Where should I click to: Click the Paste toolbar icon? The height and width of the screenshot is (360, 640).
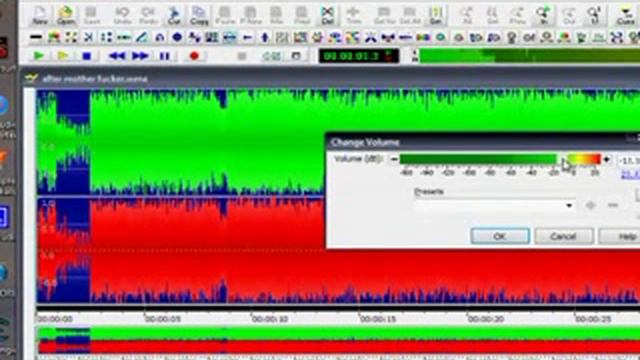point(225,16)
